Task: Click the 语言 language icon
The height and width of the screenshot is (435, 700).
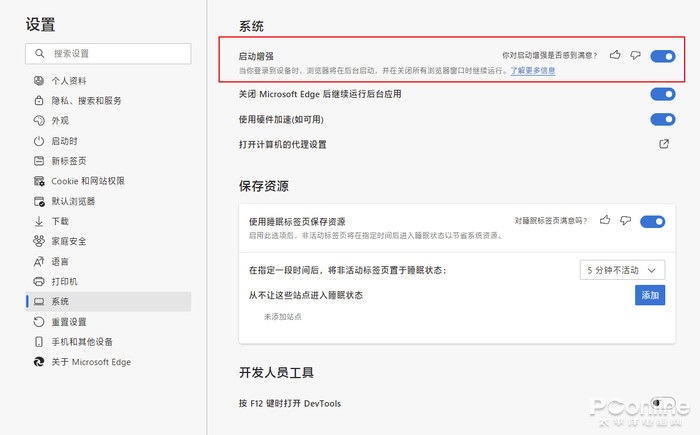Action: click(39, 261)
